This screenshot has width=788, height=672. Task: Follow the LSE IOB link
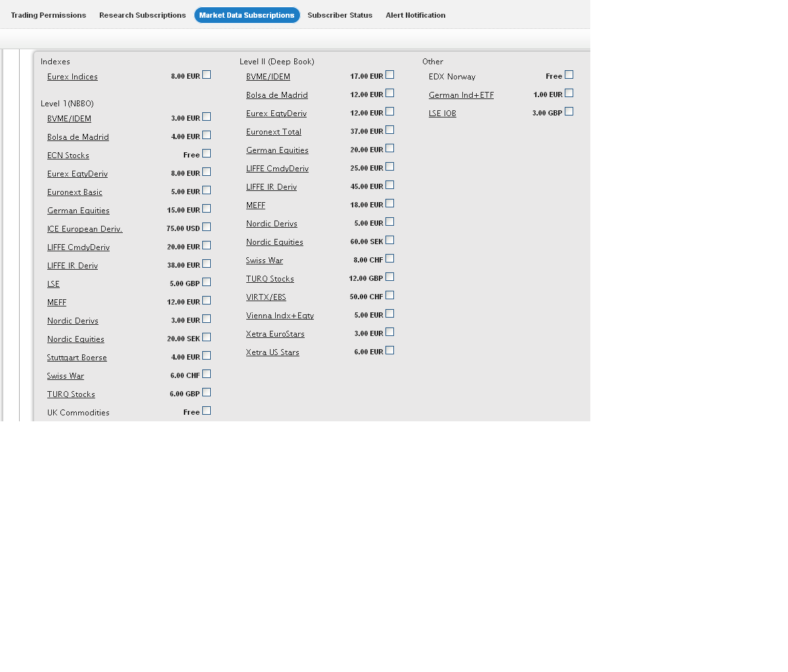point(443,114)
